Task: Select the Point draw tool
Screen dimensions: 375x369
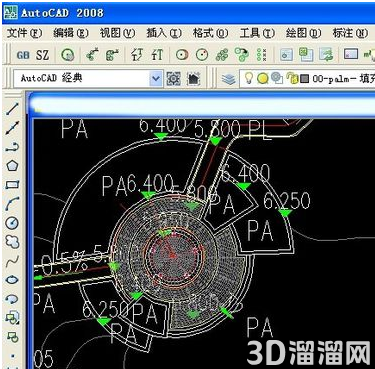Action: [12, 356]
